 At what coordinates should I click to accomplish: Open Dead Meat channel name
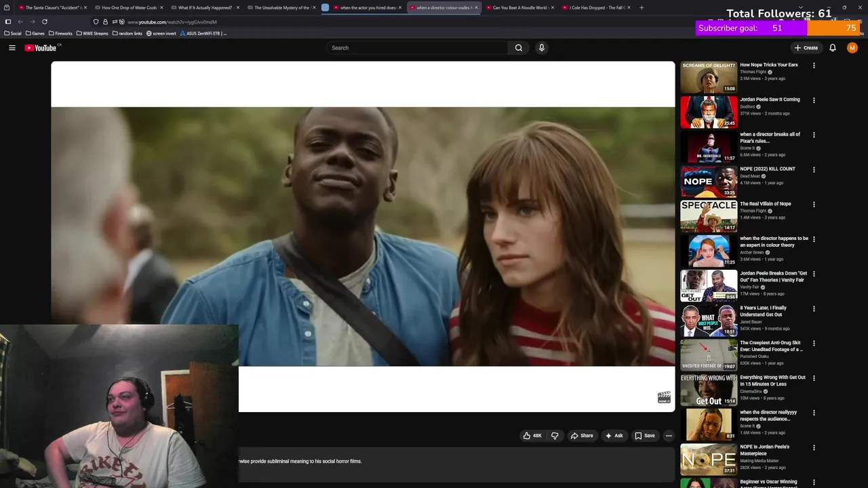[x=750, y=176]
